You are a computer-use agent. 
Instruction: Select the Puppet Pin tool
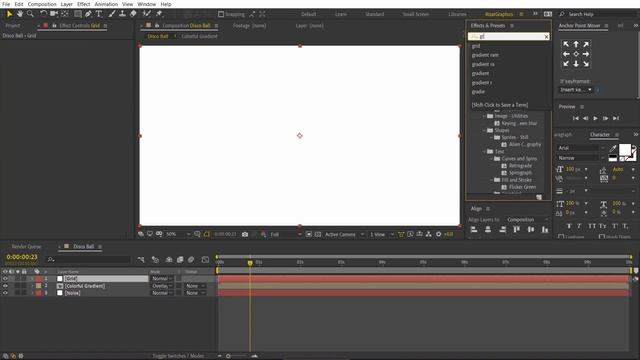click(159, 14)
